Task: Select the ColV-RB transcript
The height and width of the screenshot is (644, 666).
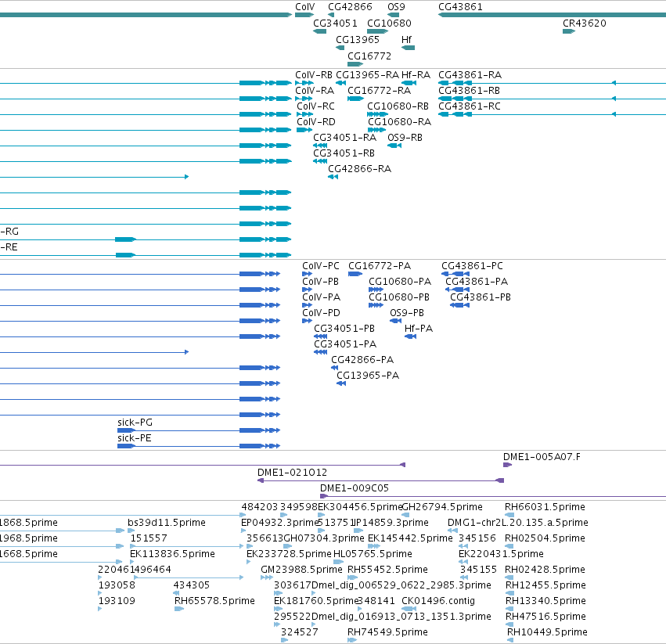Action: tap(304, 83)
